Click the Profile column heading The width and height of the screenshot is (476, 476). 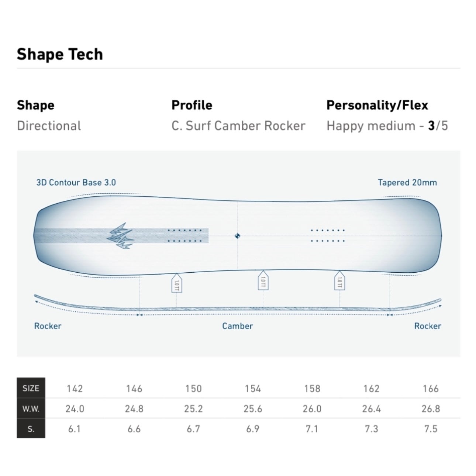(192, 105)
